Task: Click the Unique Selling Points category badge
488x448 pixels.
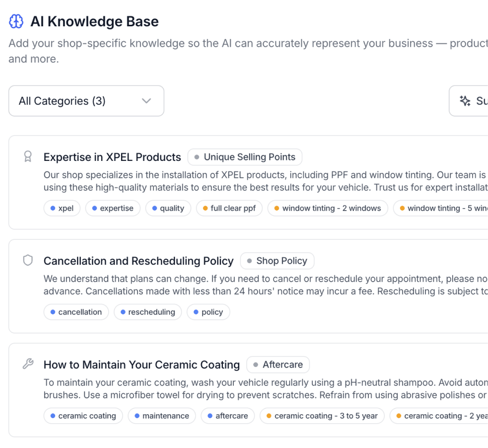Action: [x=245, y=157]
